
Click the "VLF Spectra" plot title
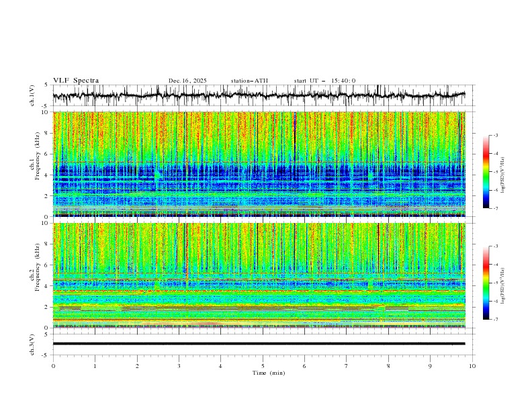tap(76, 81)
